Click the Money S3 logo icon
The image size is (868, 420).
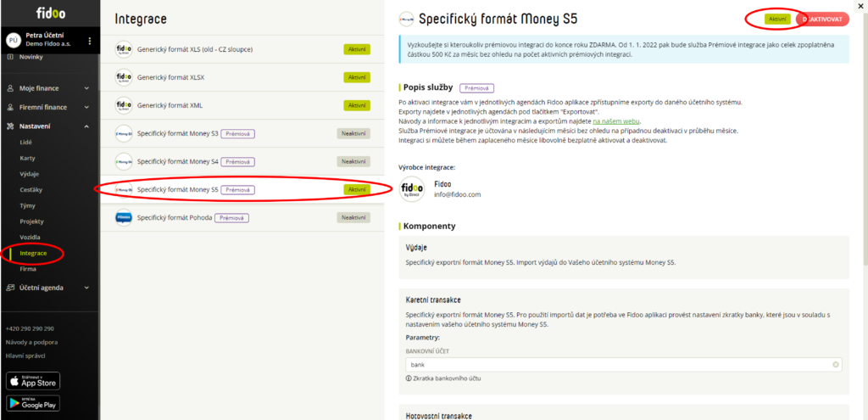tap(124, 133)
